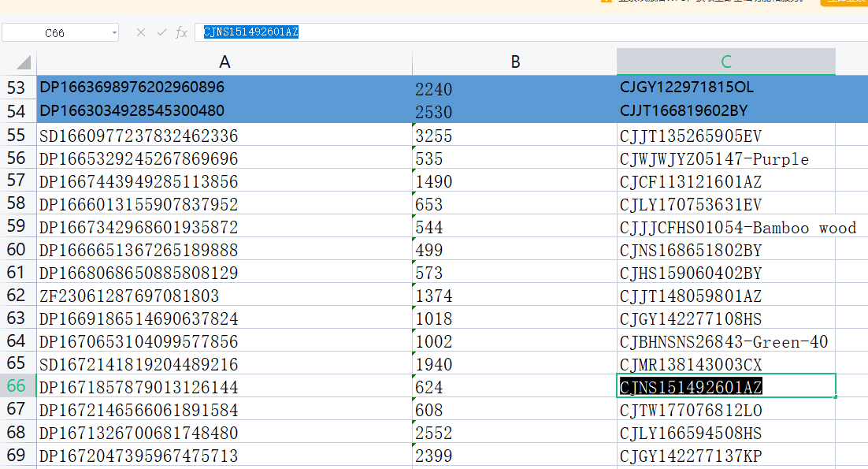Click the confirm checkmark icon in formula bar

click(x=161, y=32)
